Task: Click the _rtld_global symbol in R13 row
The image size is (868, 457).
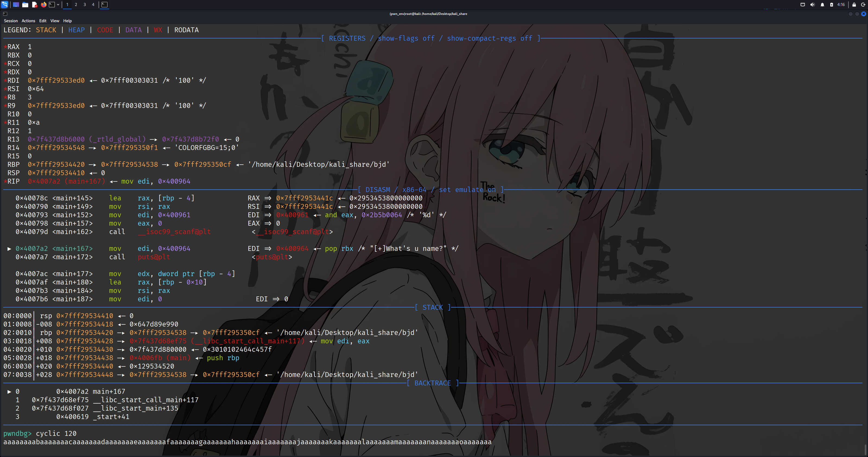Action: coord(118,139)
